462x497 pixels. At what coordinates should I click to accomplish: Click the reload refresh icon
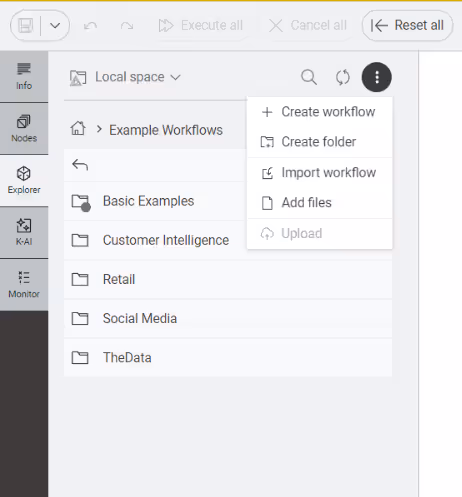point(343,77)
